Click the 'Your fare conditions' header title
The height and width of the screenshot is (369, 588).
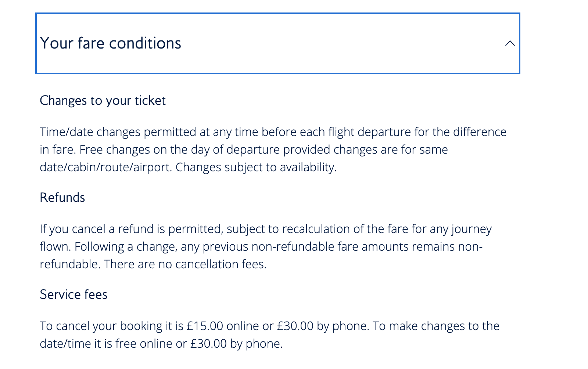click(111, 43)
